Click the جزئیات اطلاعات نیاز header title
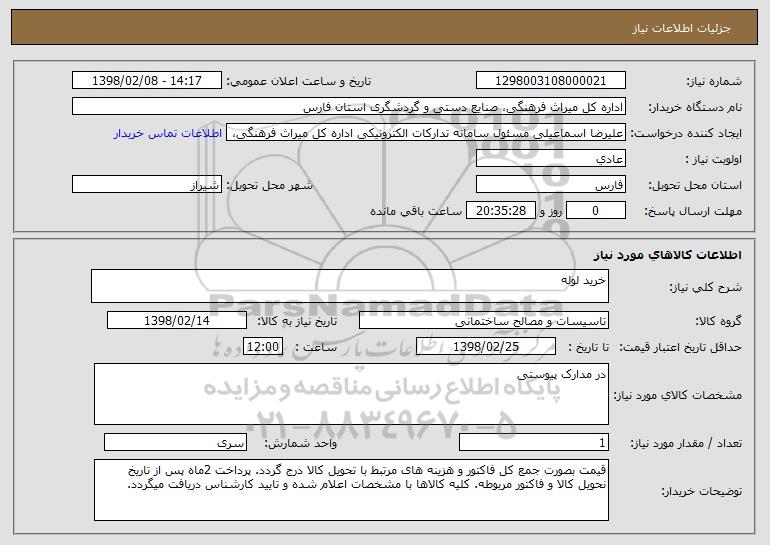Screen dimensions: 770x545 (x=681, y=28)
